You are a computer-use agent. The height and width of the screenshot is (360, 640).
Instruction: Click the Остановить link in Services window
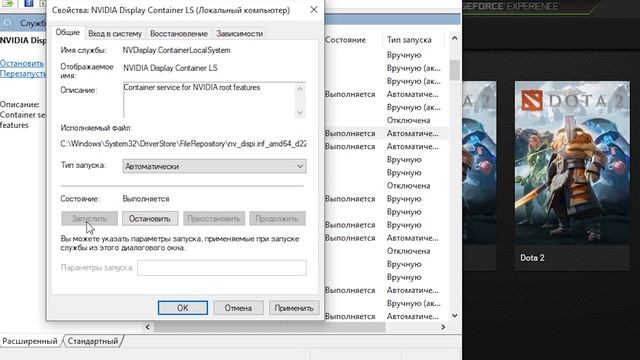[22, 63]
